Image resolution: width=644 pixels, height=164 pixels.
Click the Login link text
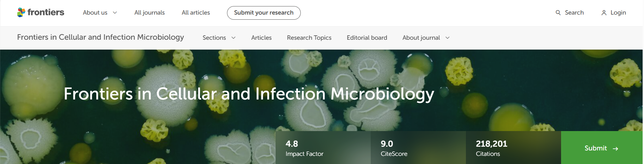click(618, 13)
